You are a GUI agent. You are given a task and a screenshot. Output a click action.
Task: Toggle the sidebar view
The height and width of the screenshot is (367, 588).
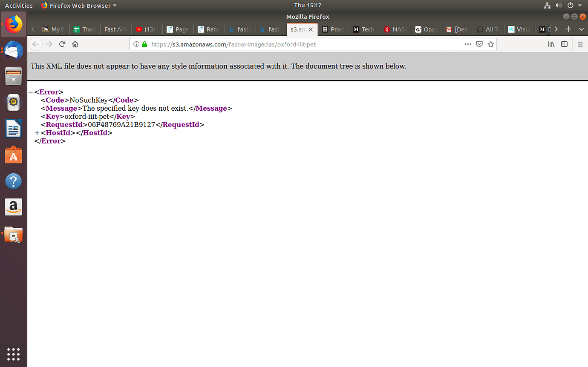(564, 44)
